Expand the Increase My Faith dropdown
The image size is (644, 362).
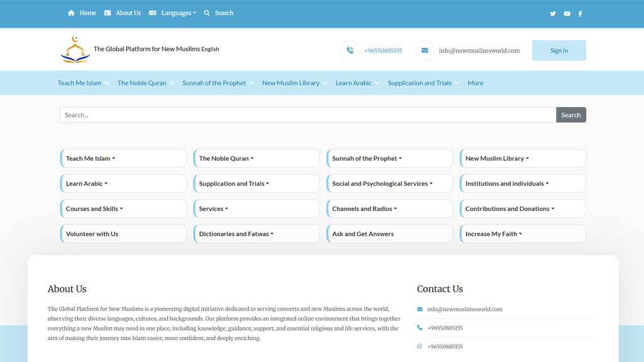[494, 234]
